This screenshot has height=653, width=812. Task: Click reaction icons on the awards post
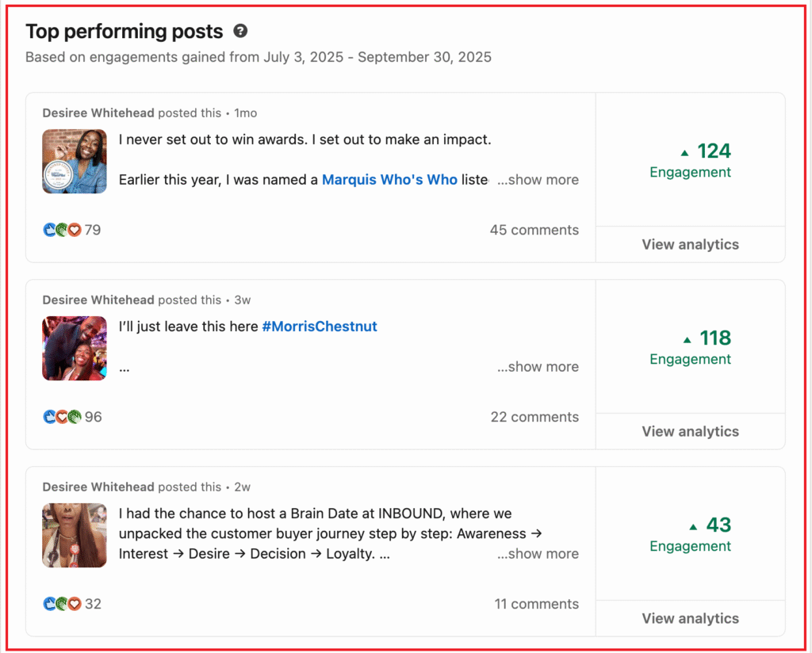click(x=62, y=230)
